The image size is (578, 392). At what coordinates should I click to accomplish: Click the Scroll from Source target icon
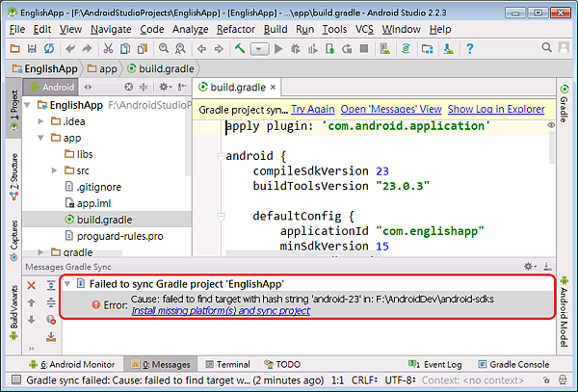tap(129, 87)
